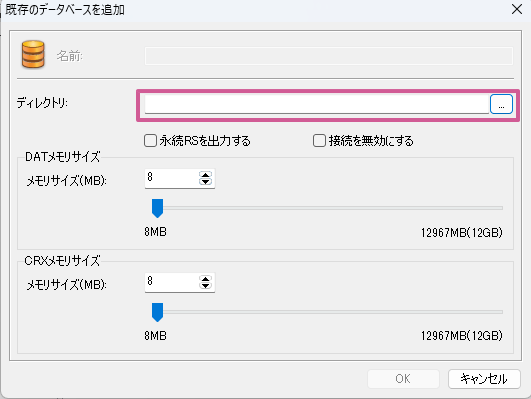Click the キャンセル button
Image resolution: width=531 pixels, height=399 pixels.
[x=484, y=379]
